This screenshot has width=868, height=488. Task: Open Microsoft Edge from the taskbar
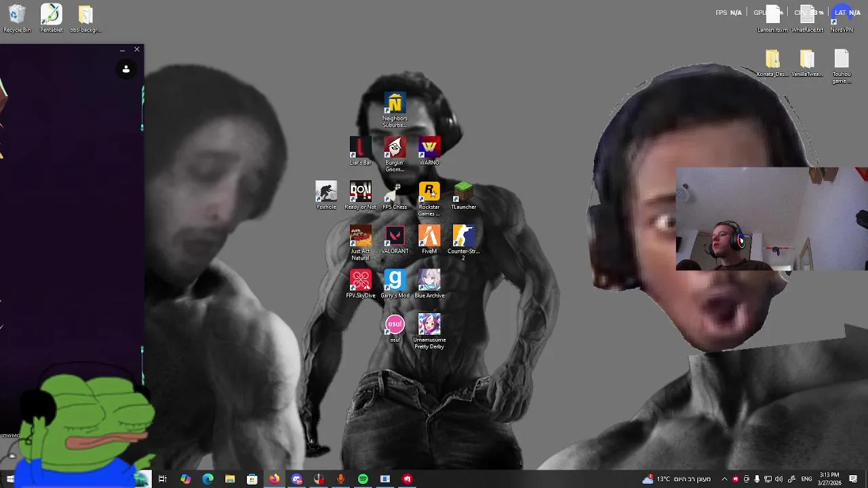coord(208,479)
